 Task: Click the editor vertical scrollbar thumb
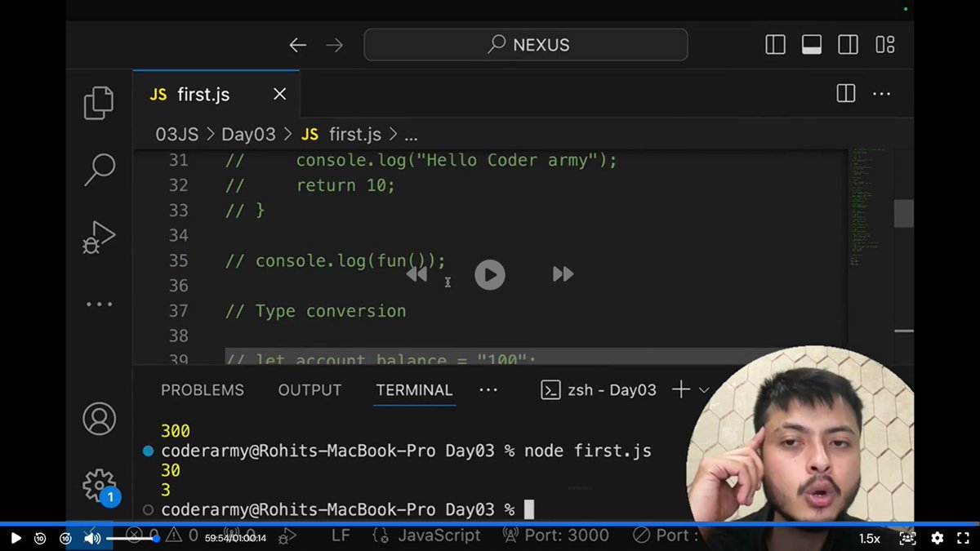click(903, 214)
